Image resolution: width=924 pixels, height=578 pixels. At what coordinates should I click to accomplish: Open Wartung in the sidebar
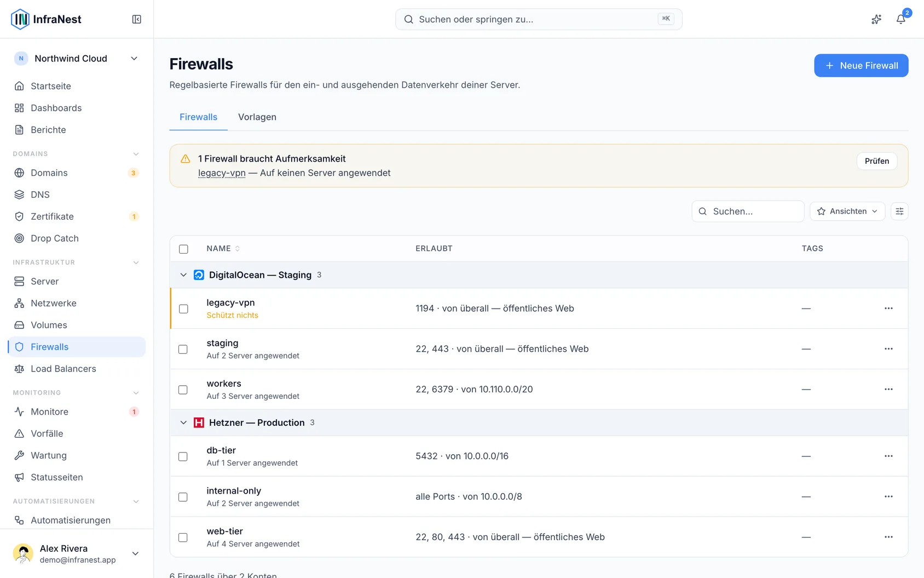coord(77,455)
